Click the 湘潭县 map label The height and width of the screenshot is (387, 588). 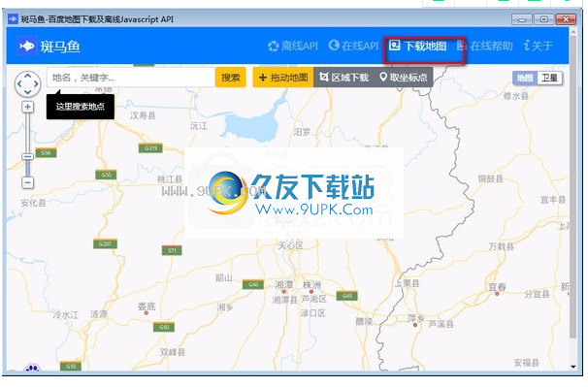285,300
